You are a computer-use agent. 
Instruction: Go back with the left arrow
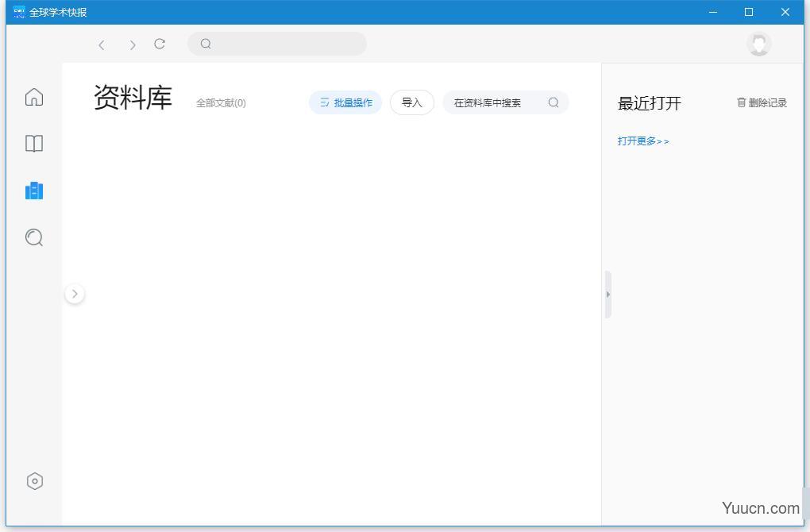(x=102, y=45)
